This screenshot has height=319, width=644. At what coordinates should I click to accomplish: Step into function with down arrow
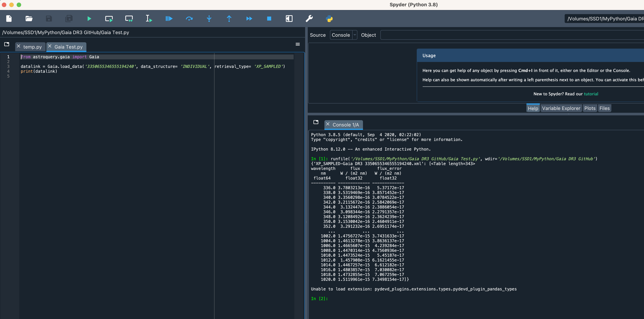point(209,19)
